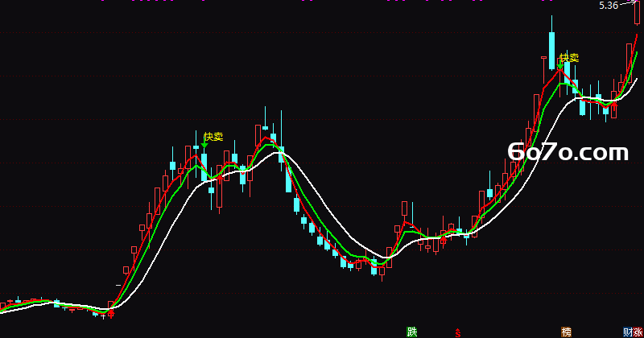
Task: Click green down arrow under first 快卖
Action: (204, 144)
